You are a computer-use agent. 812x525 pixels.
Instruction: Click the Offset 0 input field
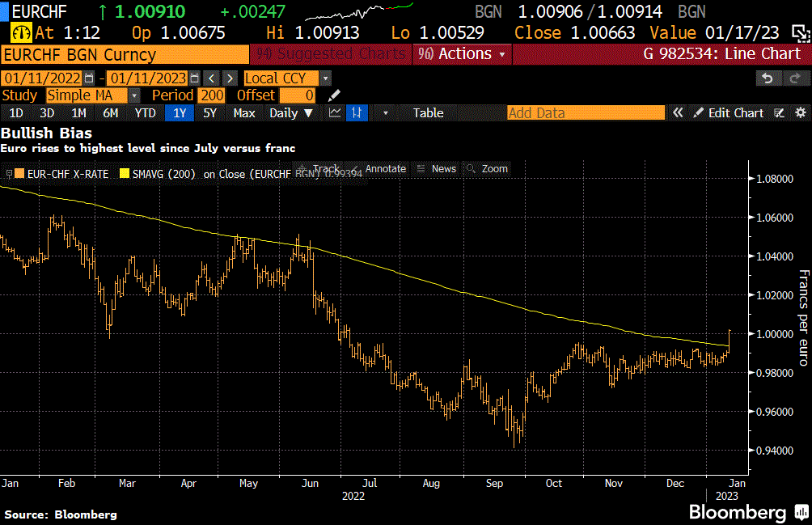point(297,95)
